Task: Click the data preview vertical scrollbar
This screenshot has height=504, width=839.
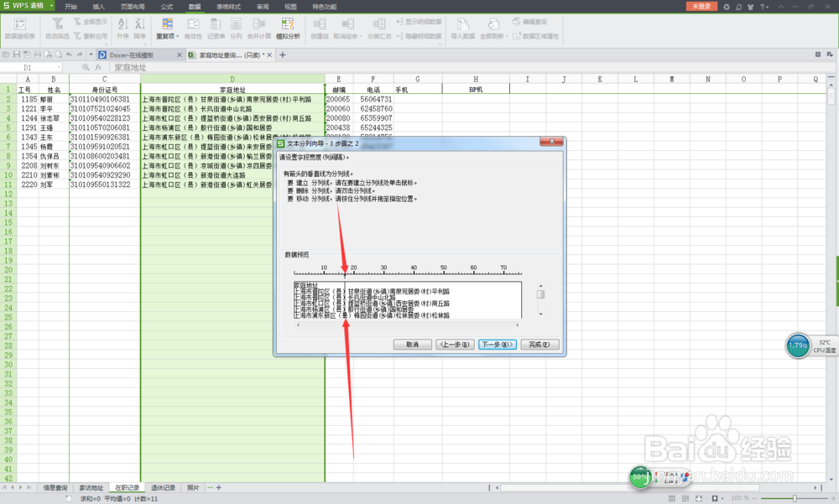Action: 540,300
